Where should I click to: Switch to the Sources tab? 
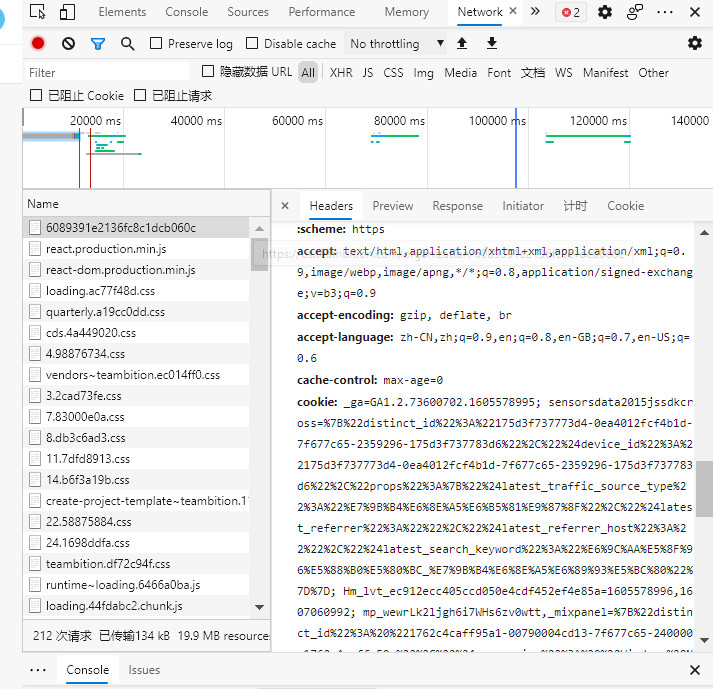pos(248,12)
